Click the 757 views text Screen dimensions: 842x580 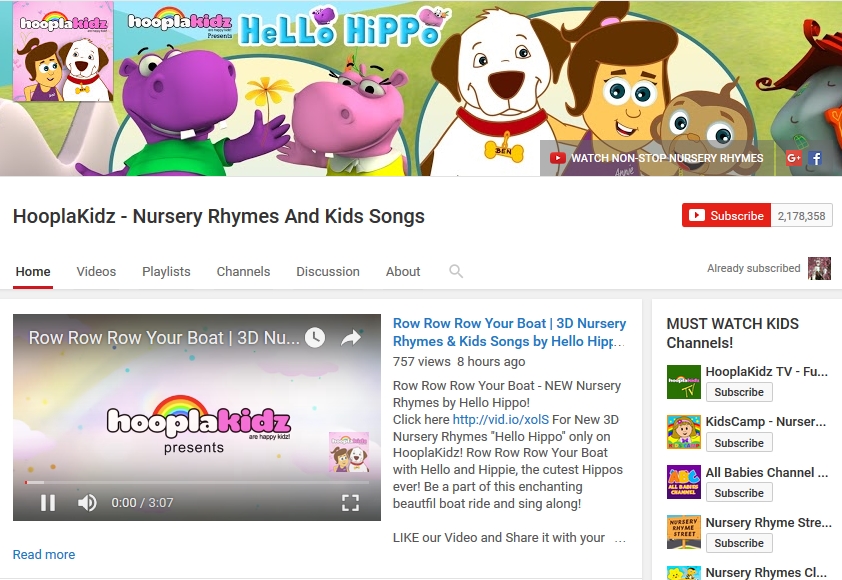pyautogui.click(x=422, y=361)
